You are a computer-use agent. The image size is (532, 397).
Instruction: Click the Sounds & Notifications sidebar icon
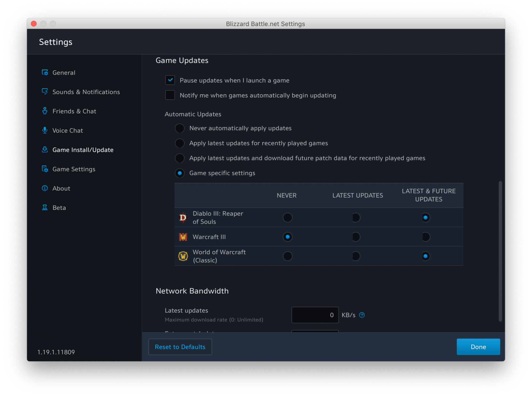[x=45, y=92]
